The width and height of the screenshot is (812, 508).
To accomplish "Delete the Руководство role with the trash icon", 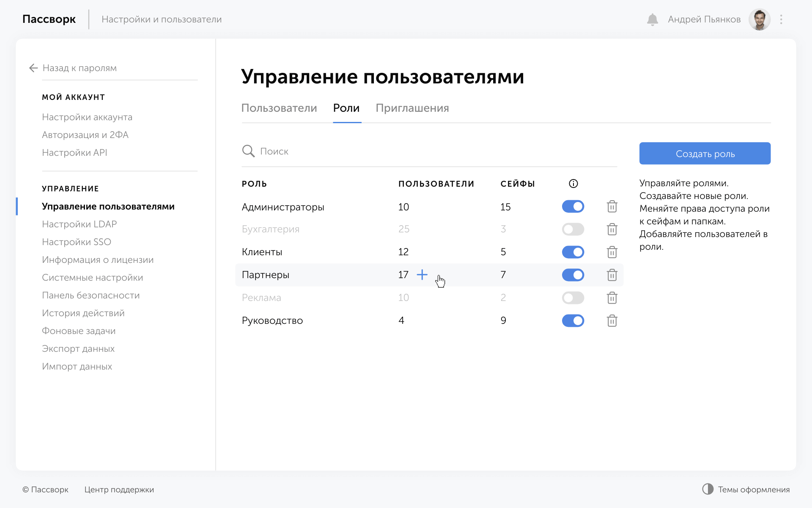I will pos(612,321).
